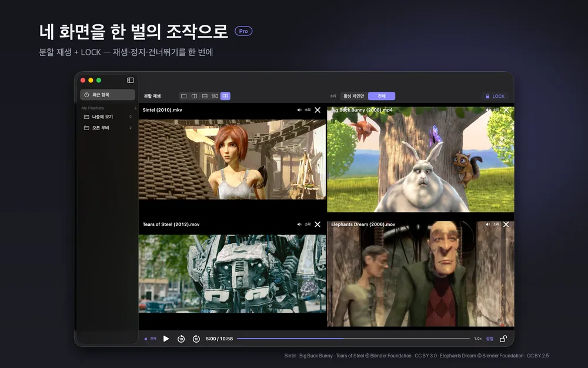Click the Sintel (2010).mkv title
The height and width of the screenshot is (368, 588).
point(162,110)
